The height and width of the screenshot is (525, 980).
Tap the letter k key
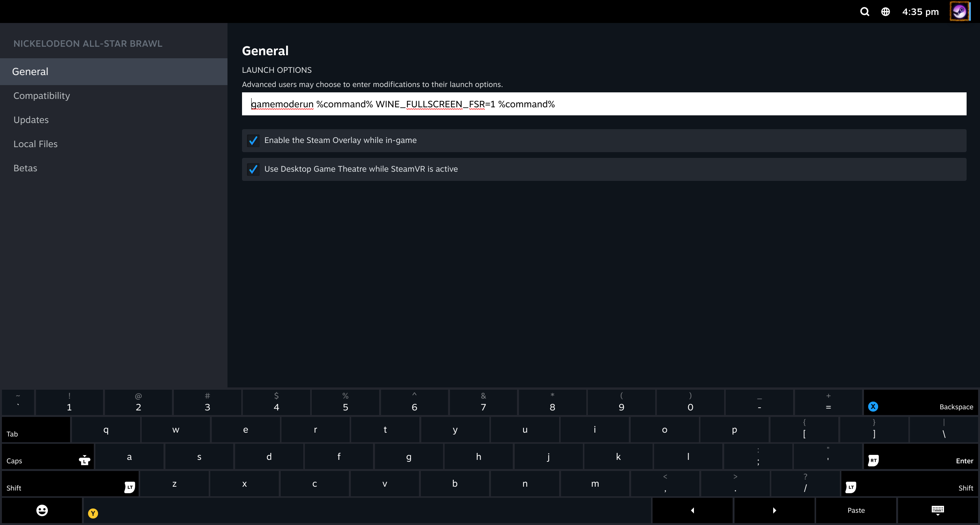click(618, 456)
